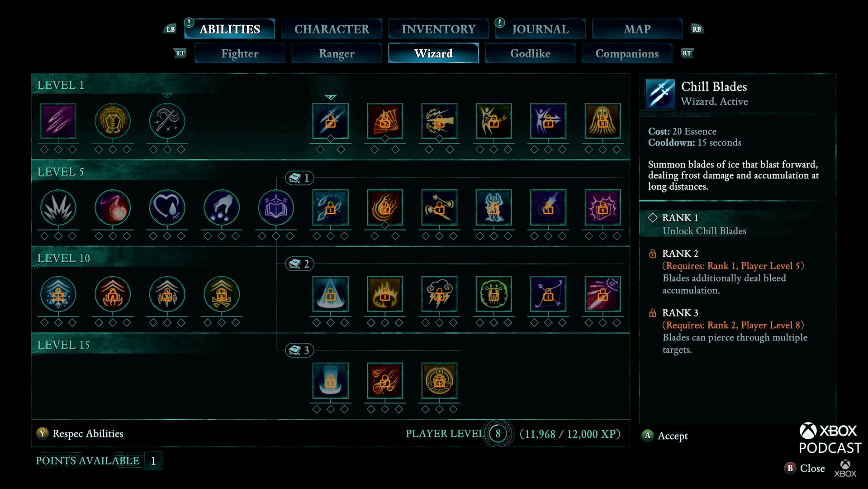
Task: Pick the locked storm cloud lightning spell
Action: pos(439,294)
